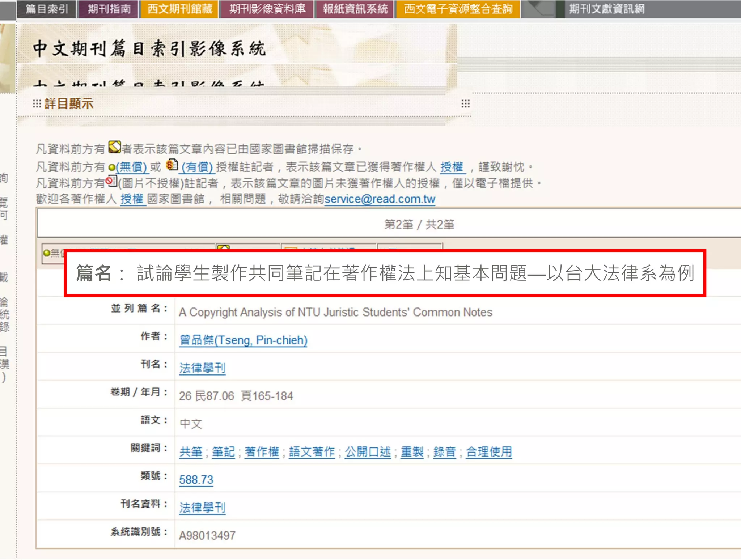The image size is (741, 560).
Task: Click the system ID A98013497
Action: coord(207,535)
